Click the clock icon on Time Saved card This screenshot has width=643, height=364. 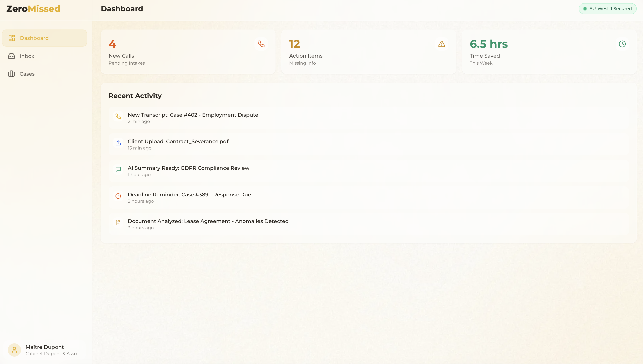[x=622, y=44]
